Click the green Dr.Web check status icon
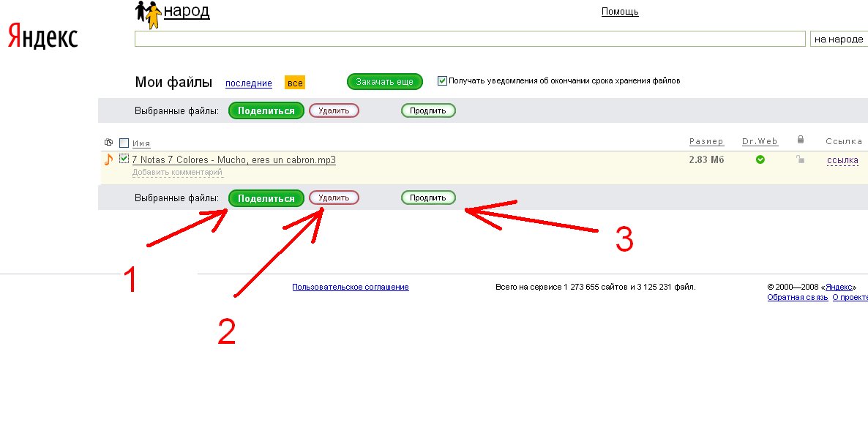 click(760, 160)
